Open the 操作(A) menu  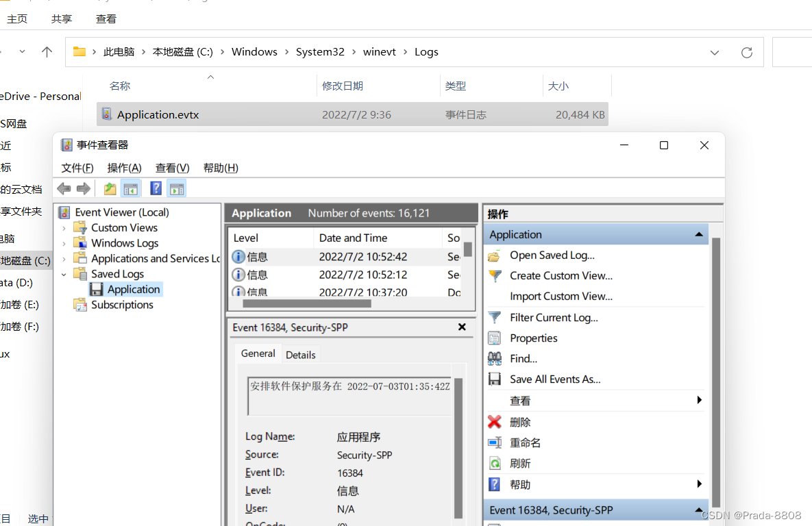coord(124,168)
